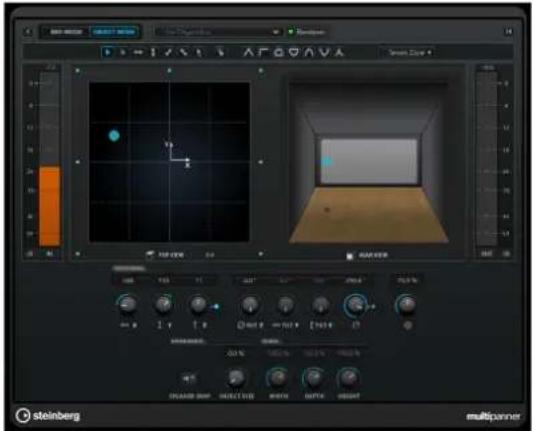Select the horizontal-only movement tool
Image resolution: width=534 pixels, height=431 pixels.
click(138, 52)
